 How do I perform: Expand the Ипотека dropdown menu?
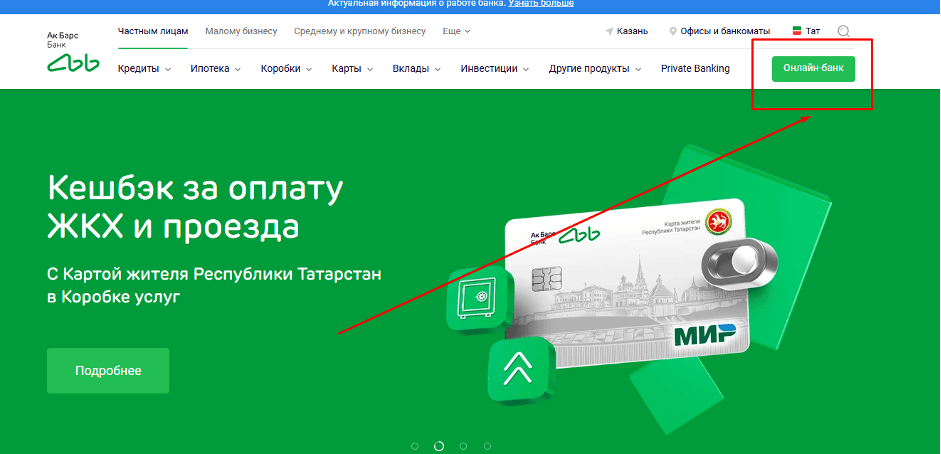pos(215,68)
